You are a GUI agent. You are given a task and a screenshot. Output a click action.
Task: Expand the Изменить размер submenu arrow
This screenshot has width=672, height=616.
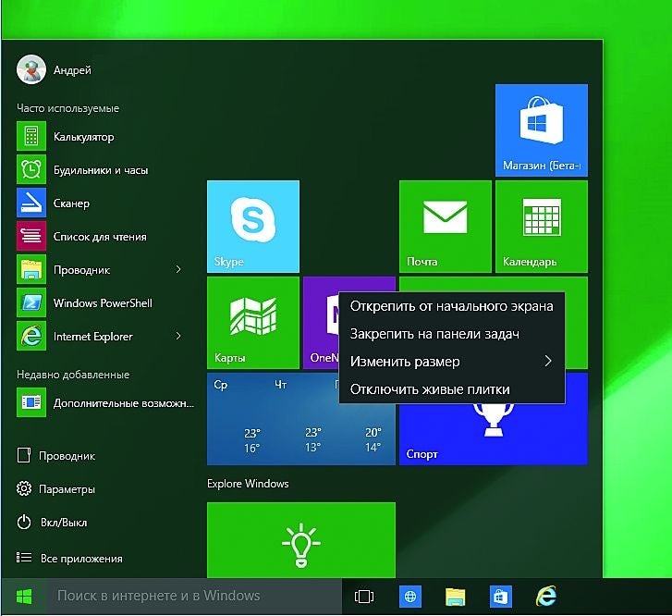tap(548, 362)
